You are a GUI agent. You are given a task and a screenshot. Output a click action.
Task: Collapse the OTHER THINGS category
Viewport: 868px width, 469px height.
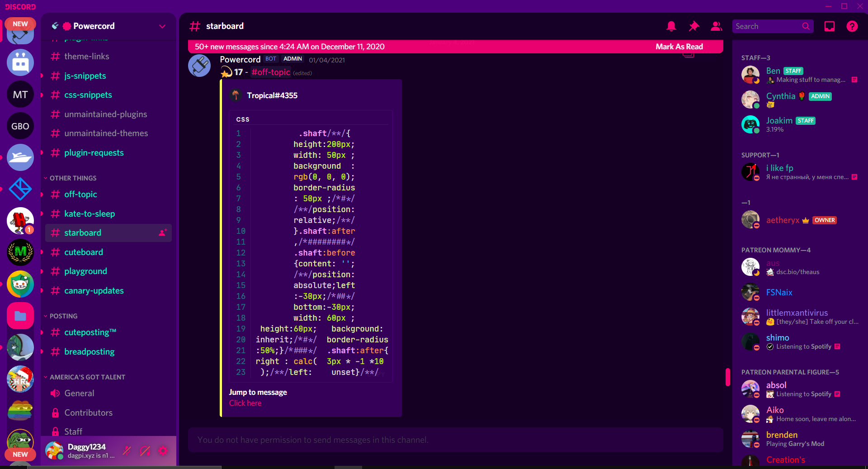(x=73, y=178)
